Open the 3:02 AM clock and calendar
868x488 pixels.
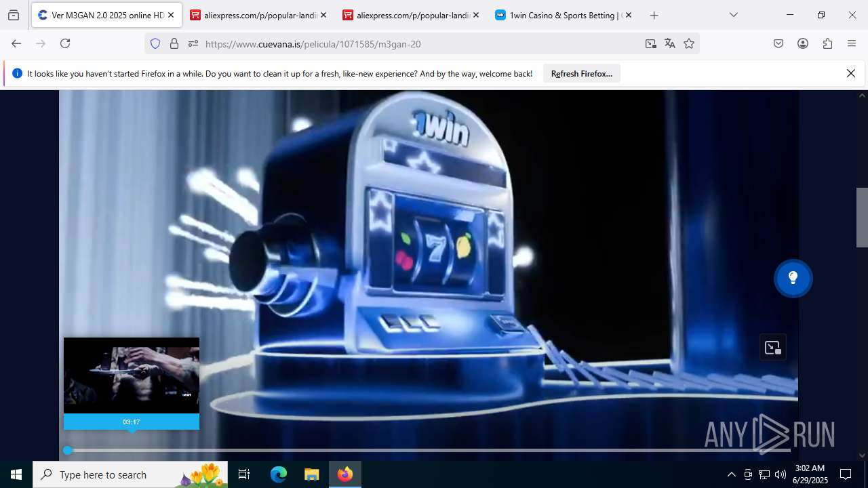810,474
